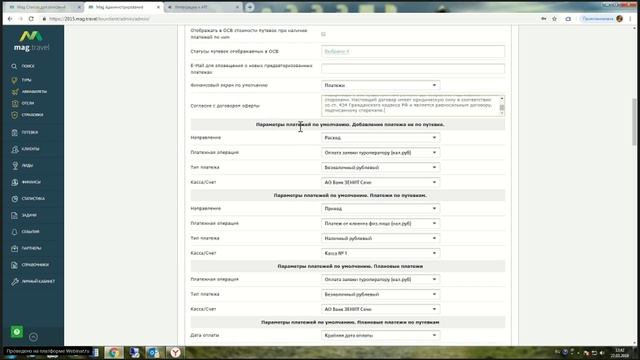Click into the E-Mail notifications field

pos(413,69)
